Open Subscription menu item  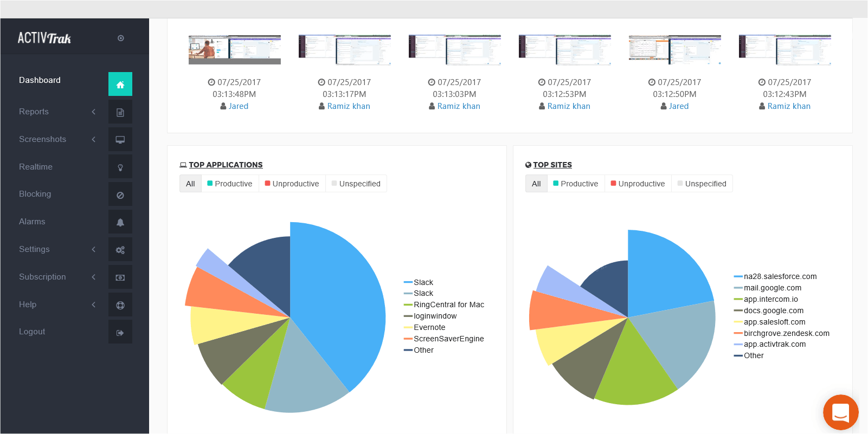(x=42, y=277)
